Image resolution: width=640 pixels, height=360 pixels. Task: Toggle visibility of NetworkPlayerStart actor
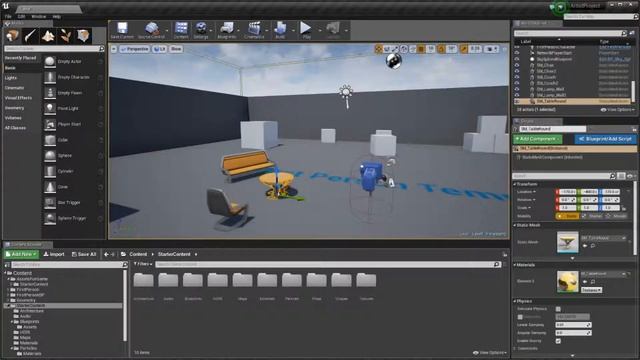pos(517,53)
